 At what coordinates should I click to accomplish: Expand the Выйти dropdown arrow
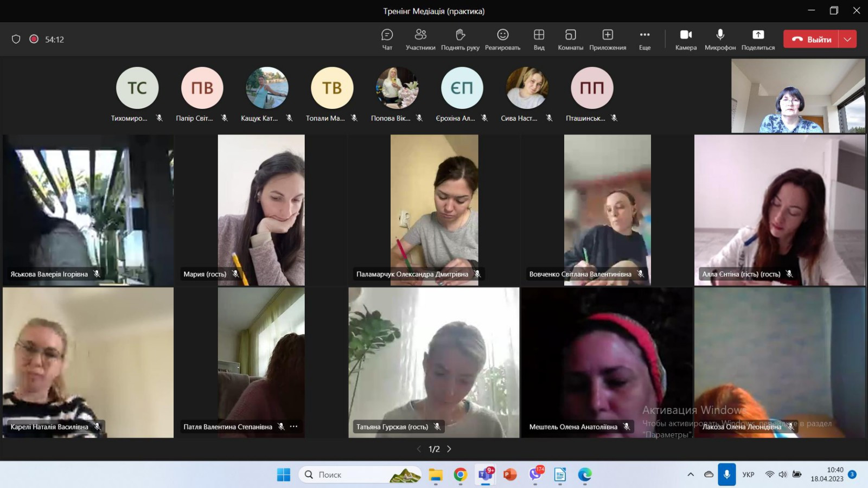tap(847, 39)
